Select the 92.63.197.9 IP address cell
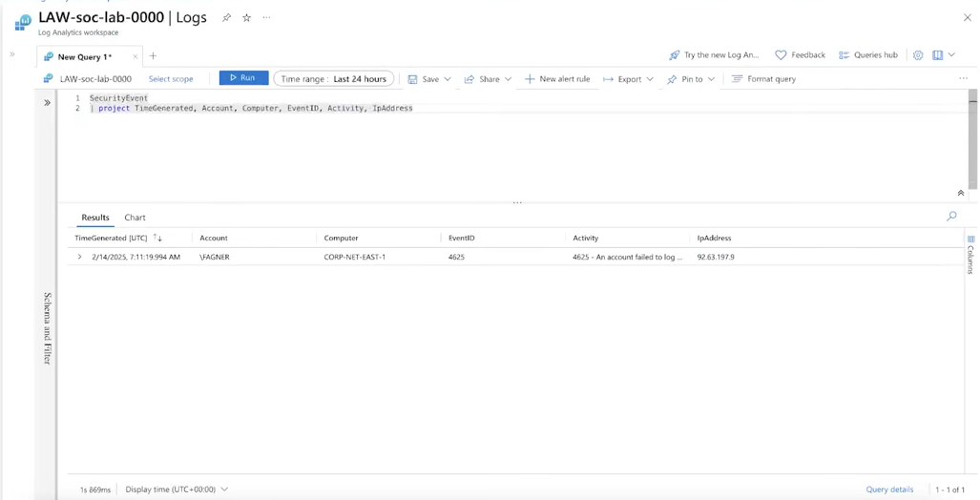The height and width of the screenshot is (500, 980). click(716, 257)
